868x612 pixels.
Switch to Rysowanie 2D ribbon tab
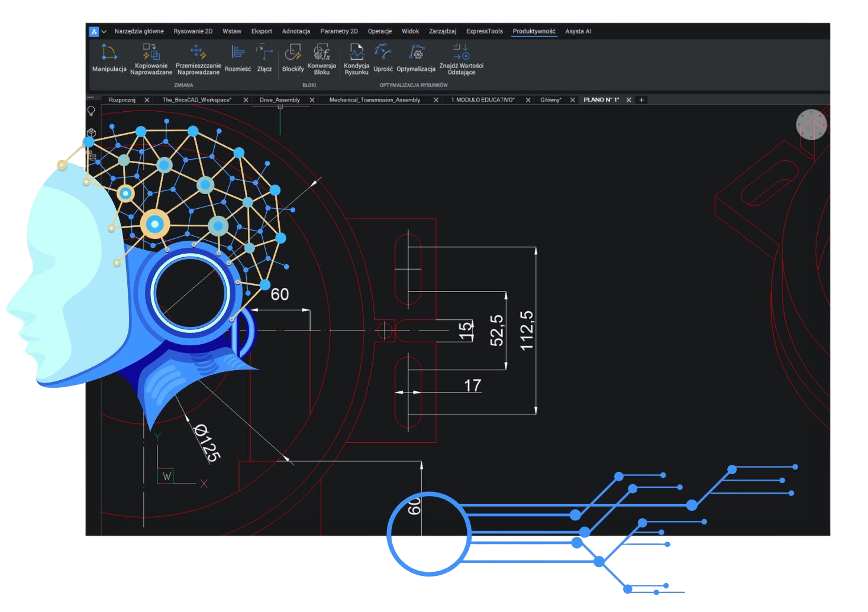pyautogui.click(x=193, y=31)
